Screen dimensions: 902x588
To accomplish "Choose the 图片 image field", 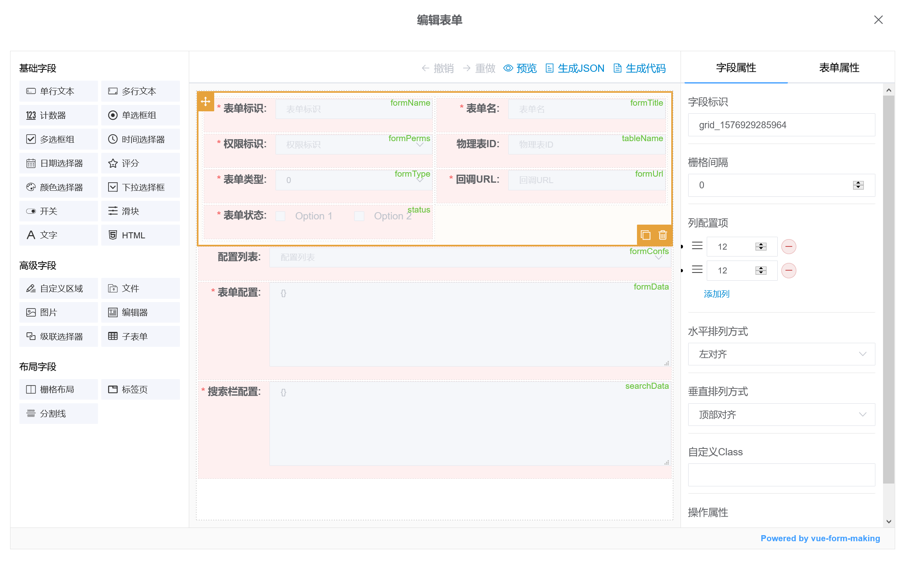I will click(x=58, y=313).
